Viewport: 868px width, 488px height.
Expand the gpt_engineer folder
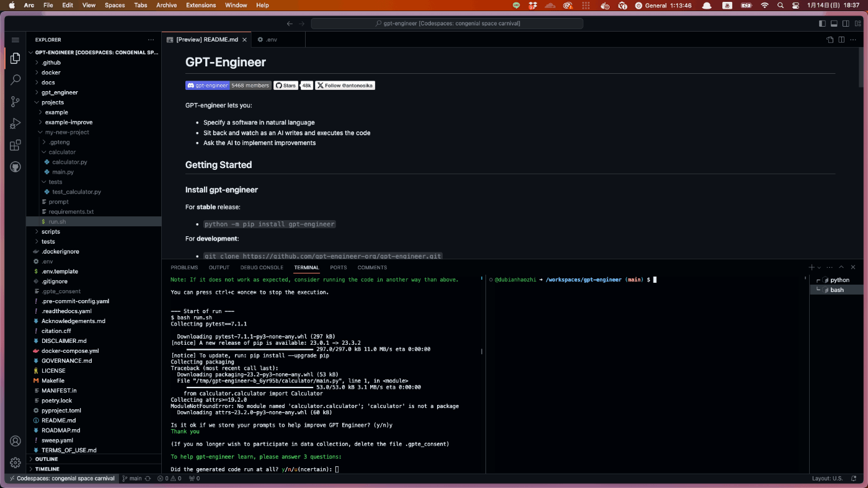[x=94, y=92]
